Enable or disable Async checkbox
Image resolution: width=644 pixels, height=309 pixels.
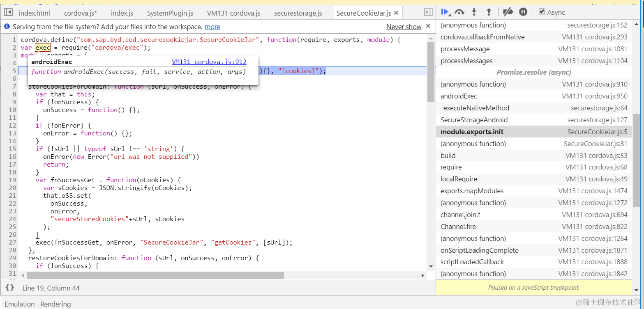tap(542, 12)
